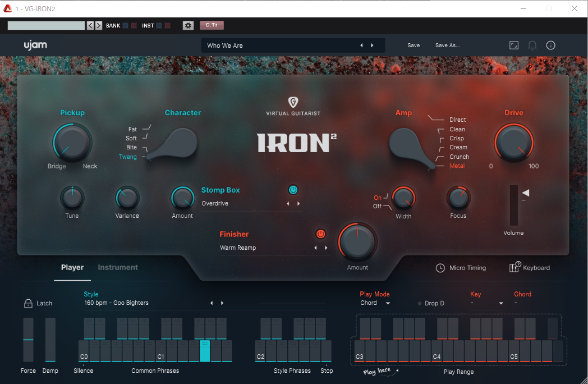
Task: Click the host program name field
Action: [x=46, y=25]
